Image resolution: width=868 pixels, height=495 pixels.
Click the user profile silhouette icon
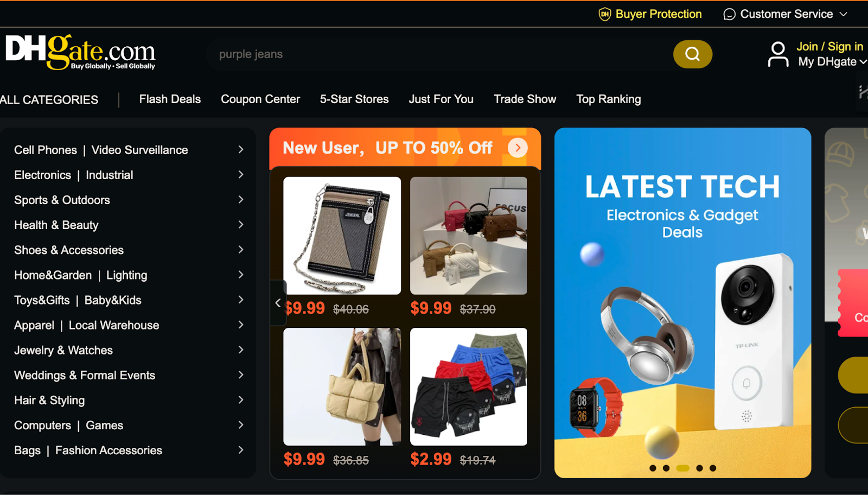tap(778, 54)
